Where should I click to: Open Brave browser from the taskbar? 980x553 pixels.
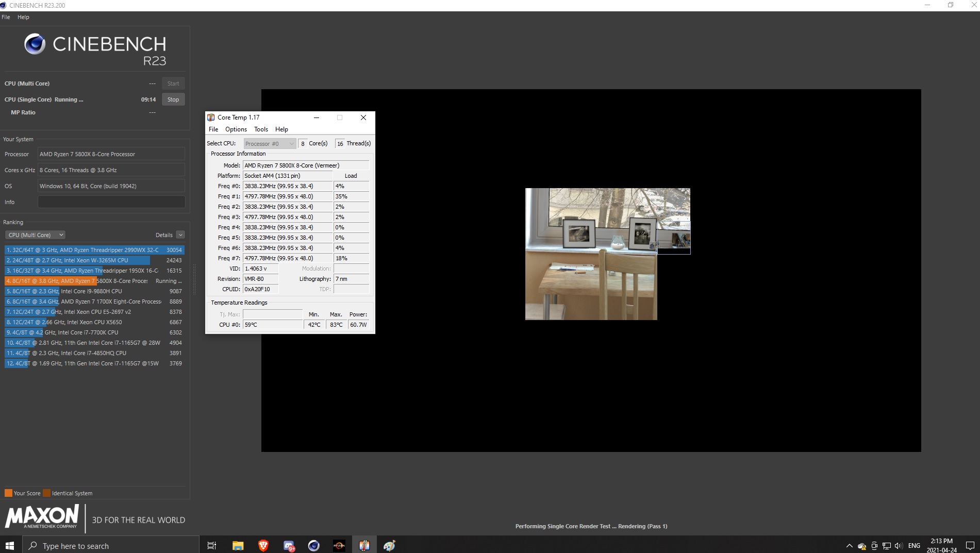(x=263, y=545)
